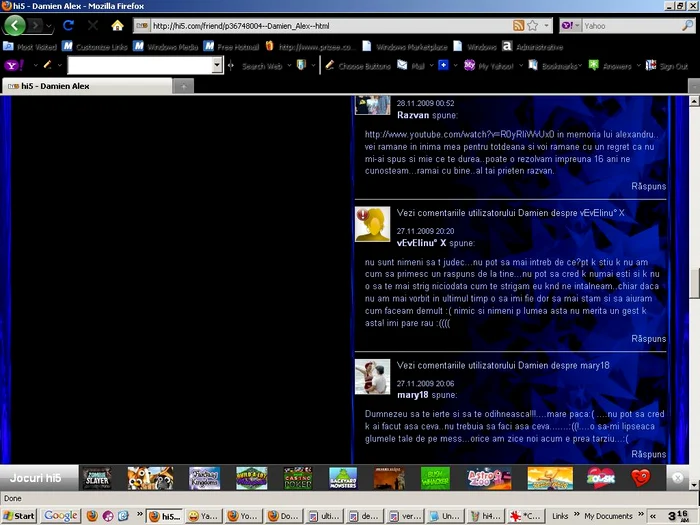The image size is (700, 525).
Task: Select the hi5 - Damien Alex tab
Action: (87, 86)
